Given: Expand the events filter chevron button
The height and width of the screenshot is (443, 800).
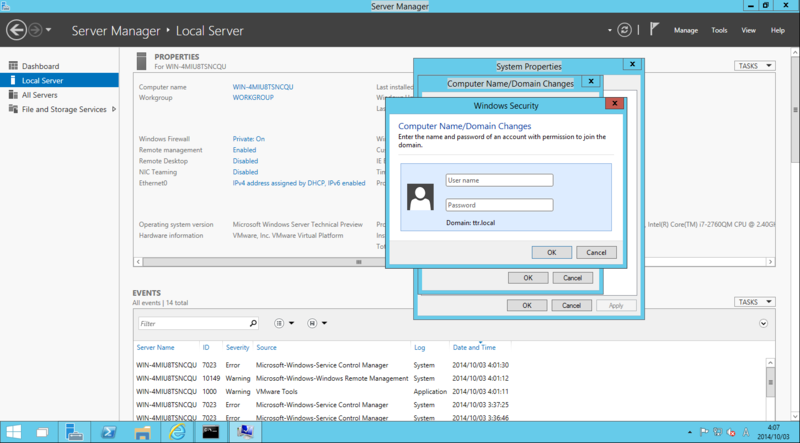Looking at the screenshot, I should 763,323.
